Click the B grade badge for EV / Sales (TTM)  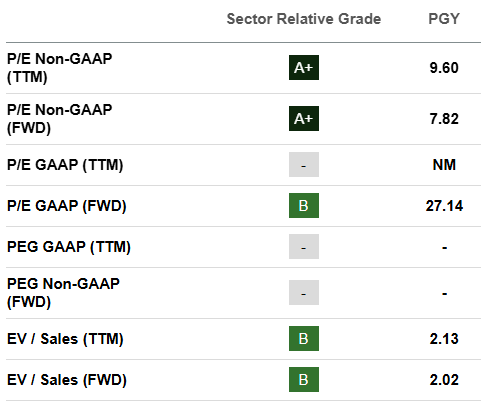pyautogui.click(x=304, y=339)
